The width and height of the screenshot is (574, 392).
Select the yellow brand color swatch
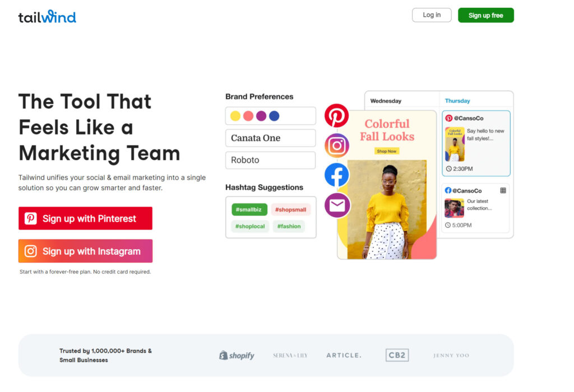point(235,116)
